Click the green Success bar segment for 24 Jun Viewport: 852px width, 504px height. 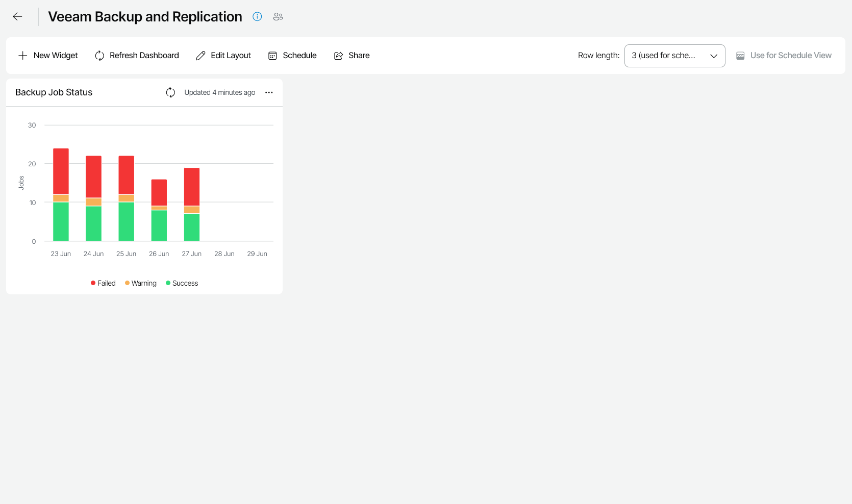coord(93,223)
